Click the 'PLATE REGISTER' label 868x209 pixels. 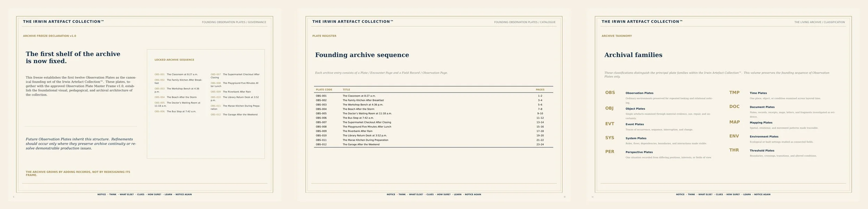tap(324, 36)
